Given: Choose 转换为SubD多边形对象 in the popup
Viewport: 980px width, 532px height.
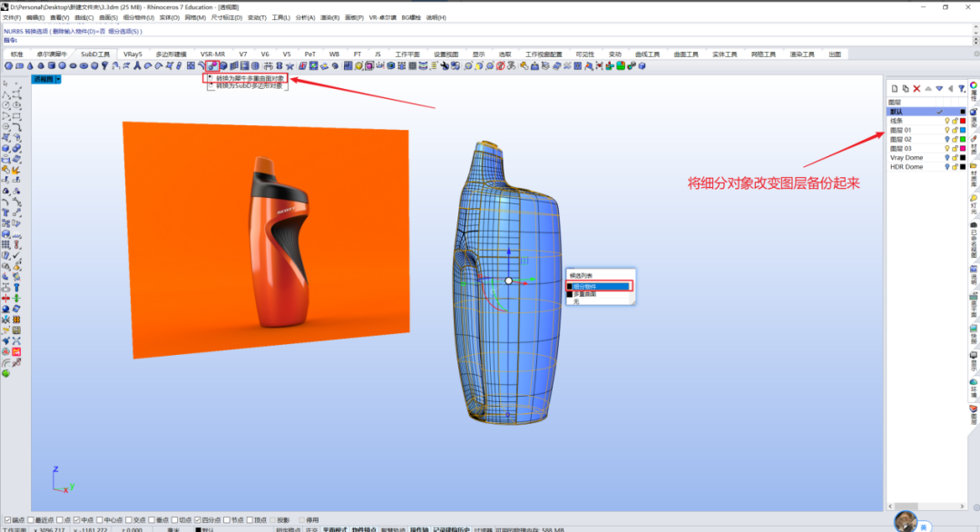Looking at the screenshot, I should coord(250,85).
